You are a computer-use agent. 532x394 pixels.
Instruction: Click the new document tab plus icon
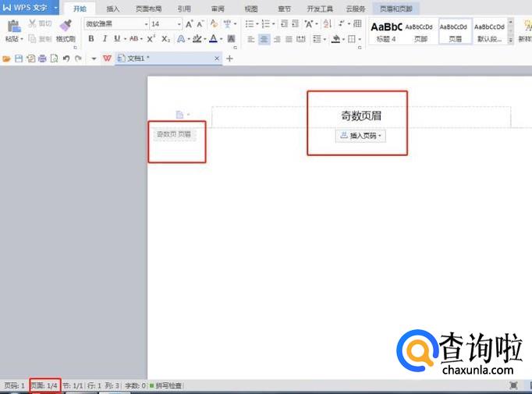click(229, 59)
